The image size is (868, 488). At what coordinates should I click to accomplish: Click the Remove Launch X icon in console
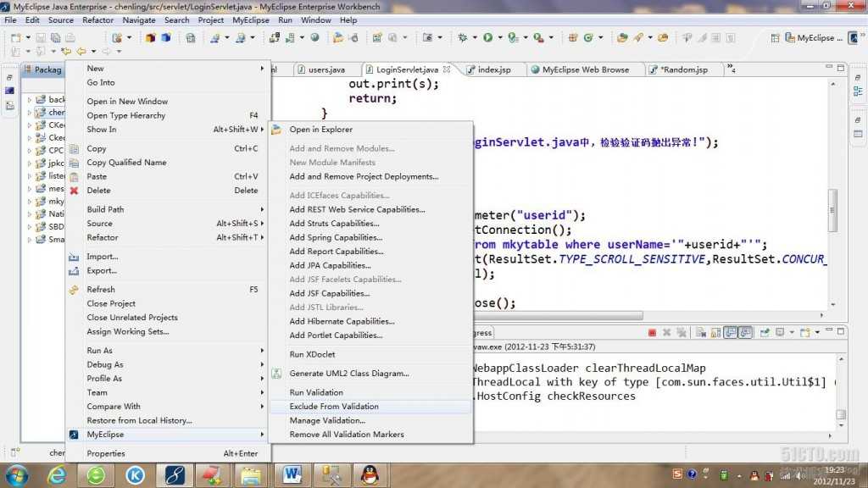(x=666, y=332)
